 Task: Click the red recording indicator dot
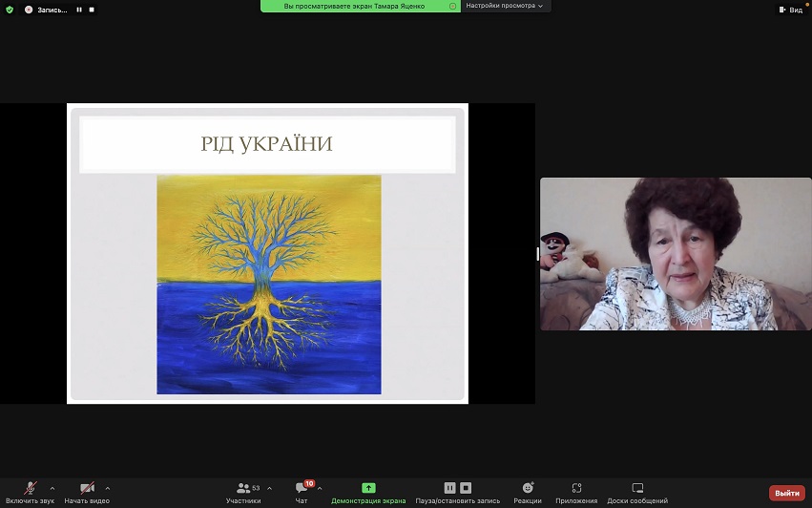(x=29, y=10)
